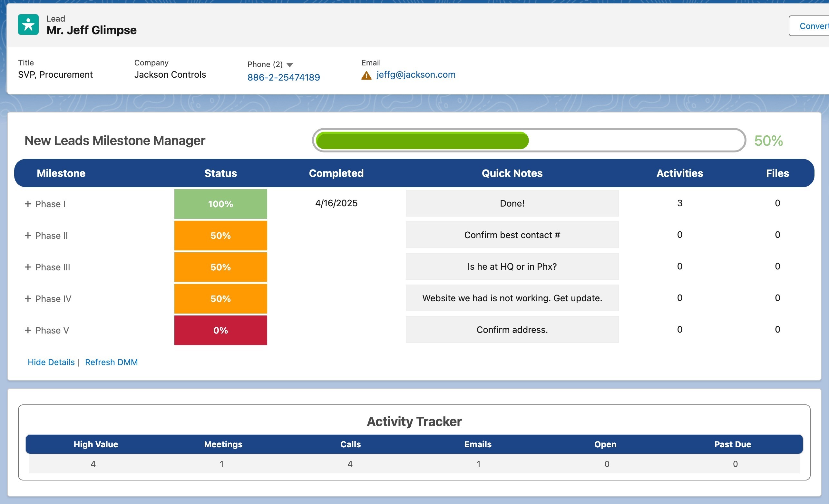Click Phase V red 0% status cell
Viewport: 829px width, 504px height.
pos(220,330)
